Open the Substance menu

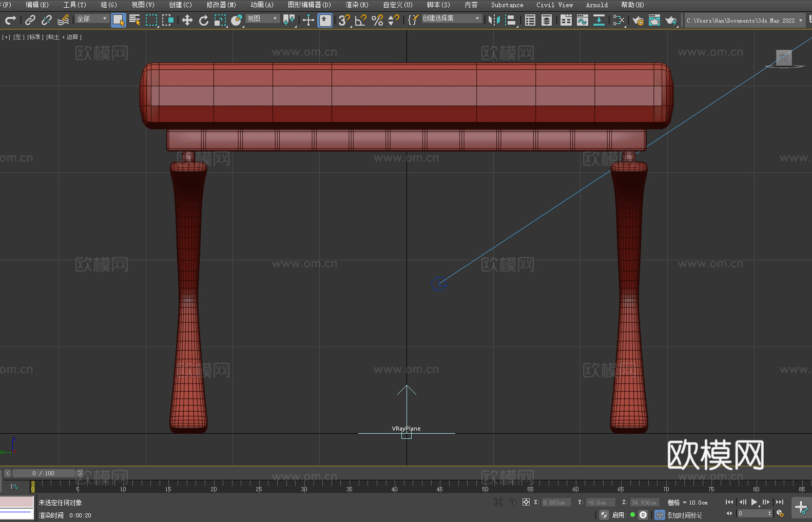[507, 5]
